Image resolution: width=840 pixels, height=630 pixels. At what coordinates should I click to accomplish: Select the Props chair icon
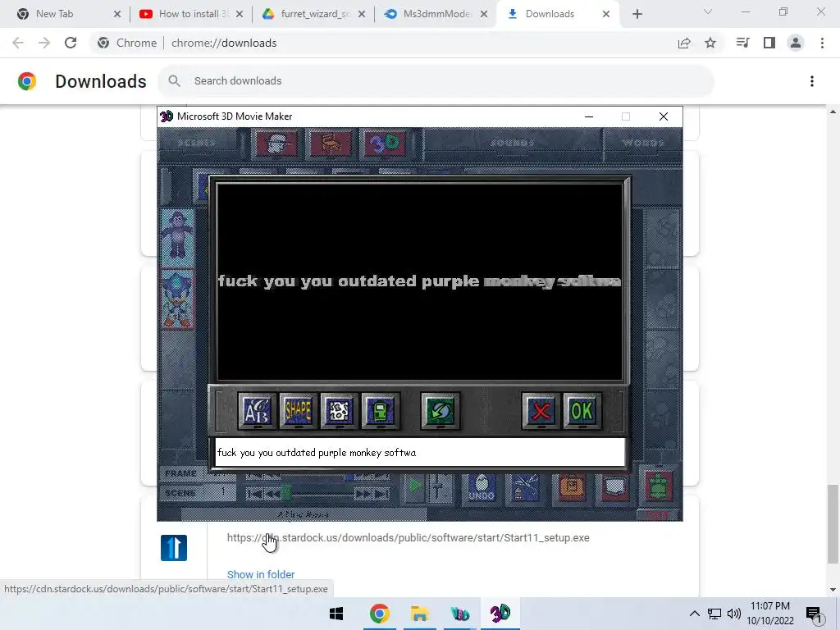331,143
